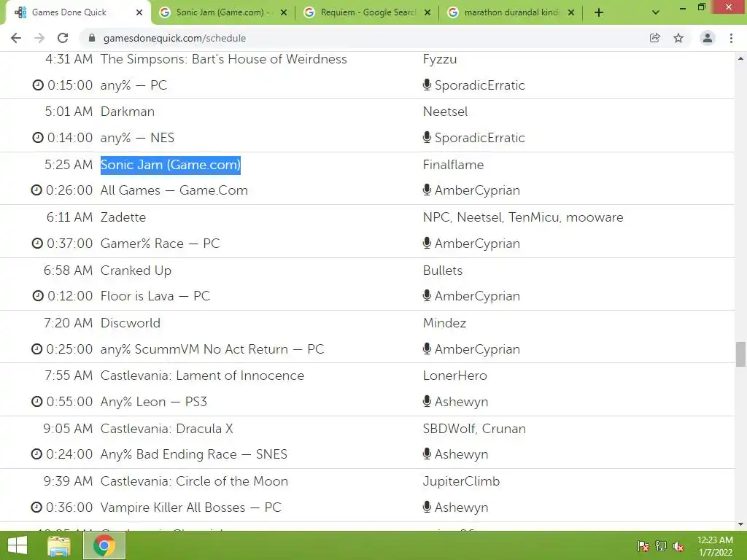Open taskbar clock showing 12:23 AM
747x560 pixels.
[x=715, y=545]
